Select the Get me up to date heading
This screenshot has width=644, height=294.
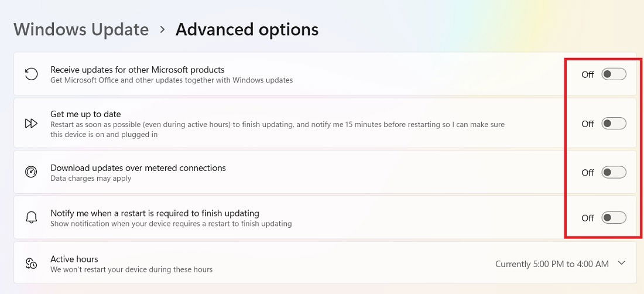tap(85, 114)
